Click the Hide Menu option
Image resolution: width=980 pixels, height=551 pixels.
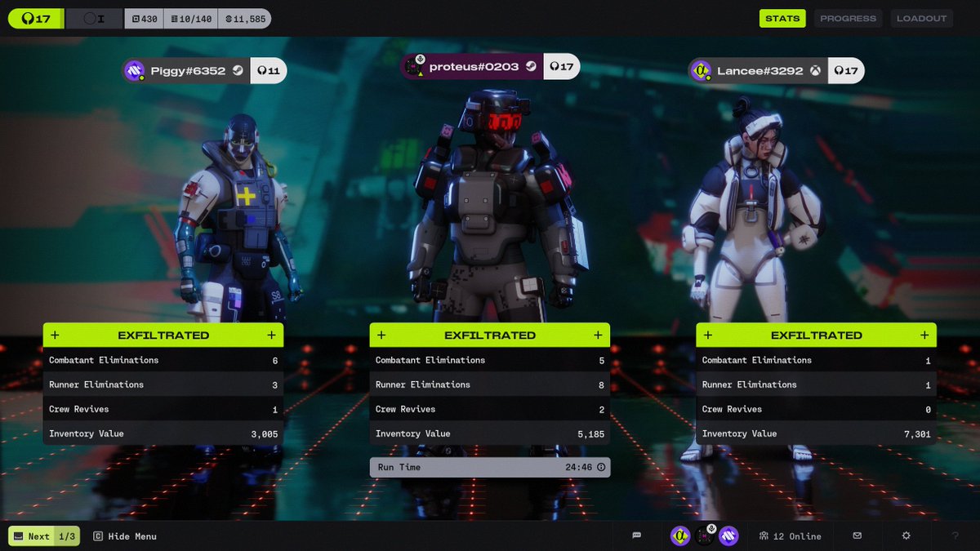tap(124, 536)
